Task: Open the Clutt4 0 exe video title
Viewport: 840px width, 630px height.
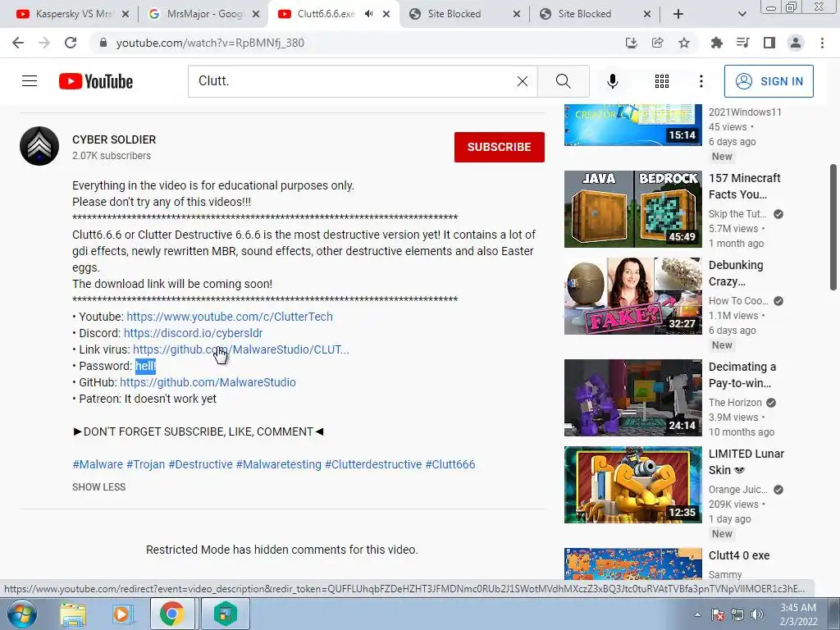Action: point(739,555)
